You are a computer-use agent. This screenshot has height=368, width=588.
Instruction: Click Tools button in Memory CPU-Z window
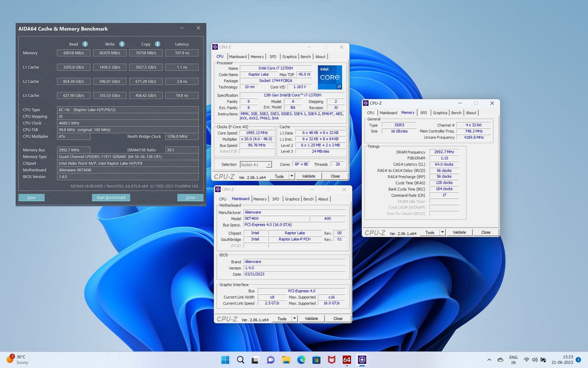point(430,232)
